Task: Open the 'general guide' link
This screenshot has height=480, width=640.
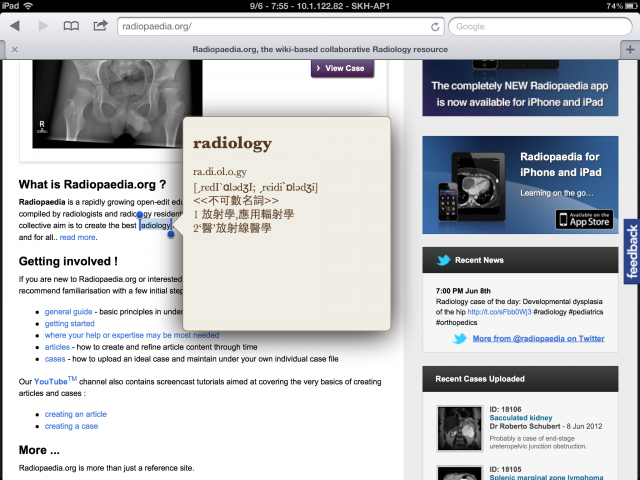Action: (x=69, y=311)
